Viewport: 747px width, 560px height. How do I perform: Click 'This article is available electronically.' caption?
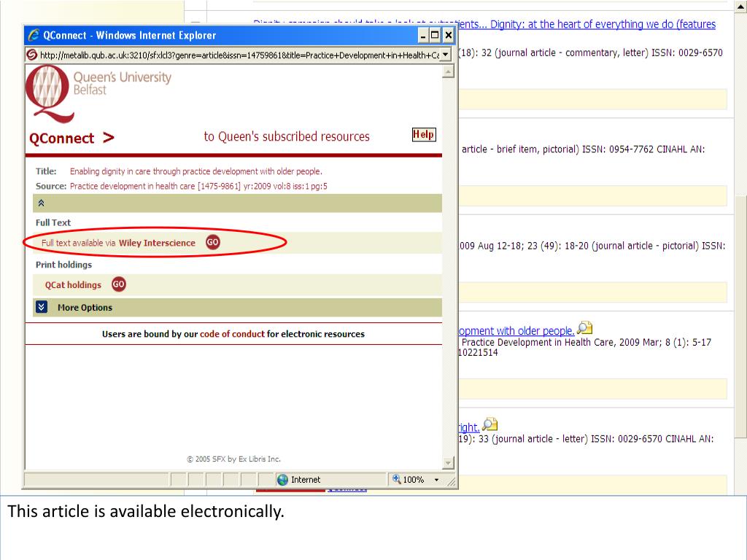coord(146,511)
